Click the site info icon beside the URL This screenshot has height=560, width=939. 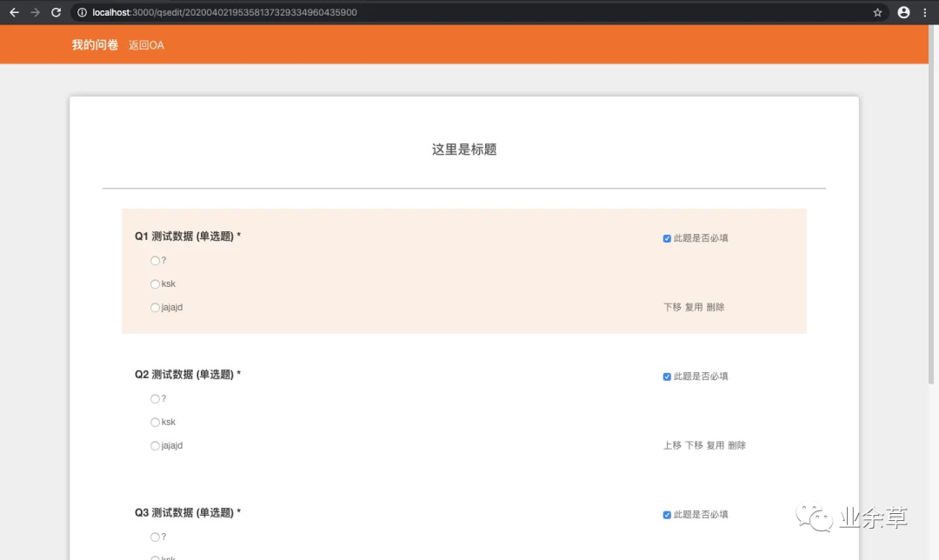click(x=82, y=12)
